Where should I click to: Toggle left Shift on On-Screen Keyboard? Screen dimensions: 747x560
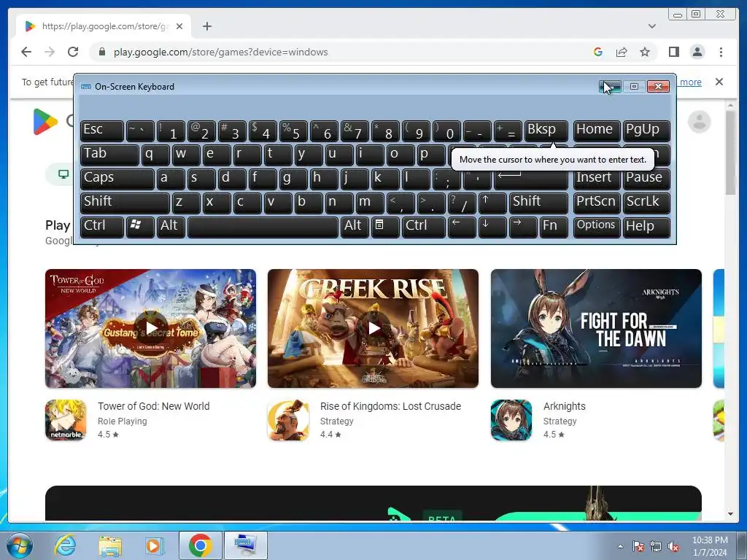click(125, 203)
